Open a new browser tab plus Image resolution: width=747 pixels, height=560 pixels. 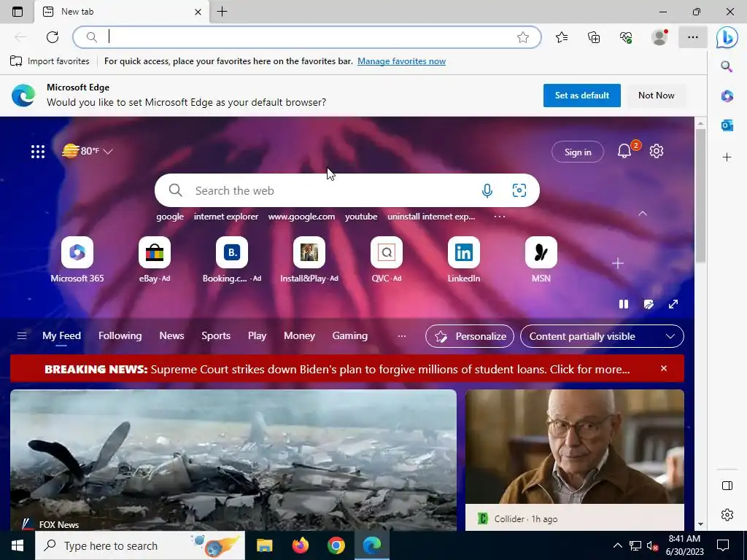tap(222, 12)
